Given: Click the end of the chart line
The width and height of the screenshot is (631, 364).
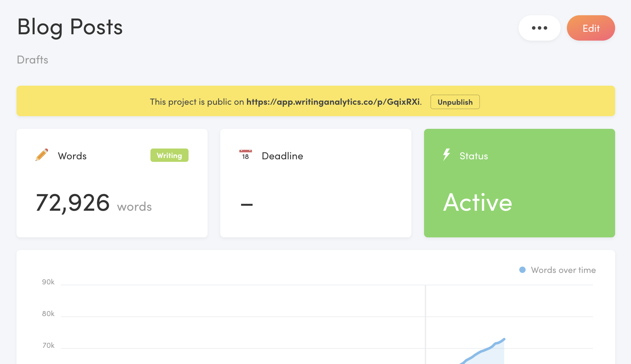Looking at the screenshot, I should pos(504,339).
